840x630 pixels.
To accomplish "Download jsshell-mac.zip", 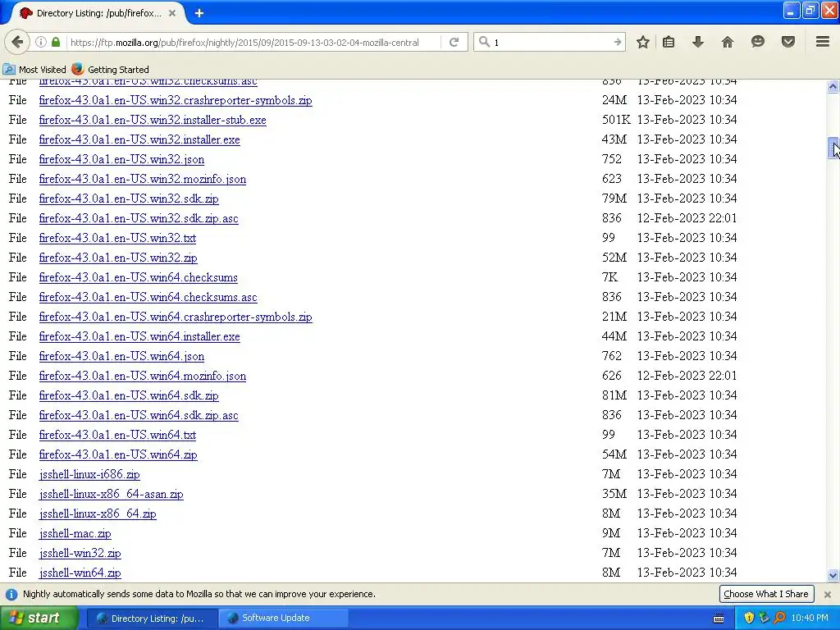I will click(x=75, y=533).
